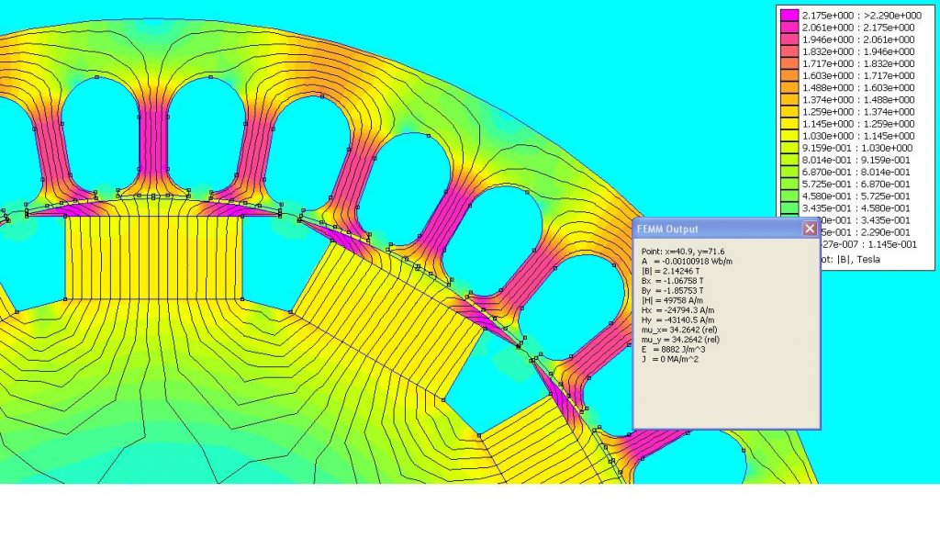
Task: Click legend text '9.159e-001 : 1.030e+000'
Action: (857, 148)
